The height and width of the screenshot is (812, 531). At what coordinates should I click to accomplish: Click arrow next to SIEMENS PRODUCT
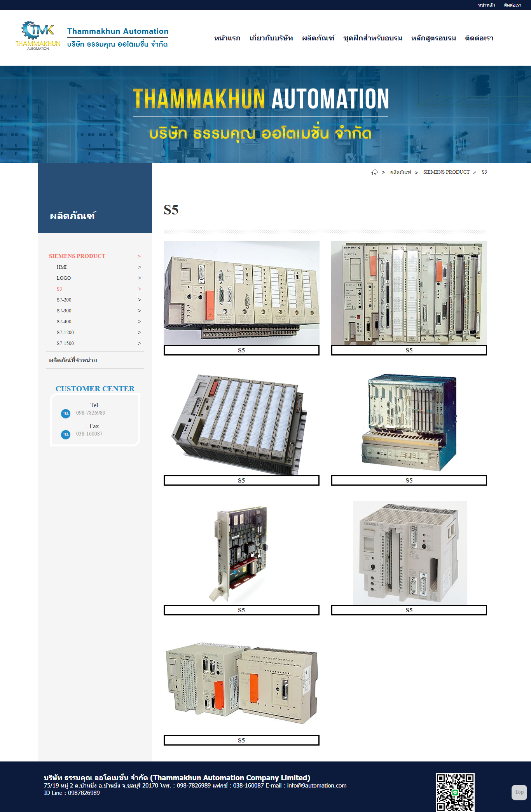(139, 256)
